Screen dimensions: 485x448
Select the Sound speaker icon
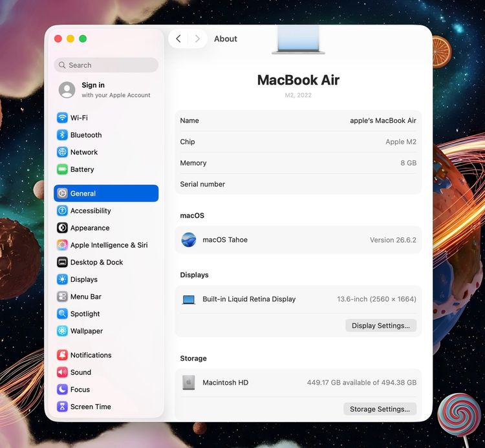click(x=62, y=372)
